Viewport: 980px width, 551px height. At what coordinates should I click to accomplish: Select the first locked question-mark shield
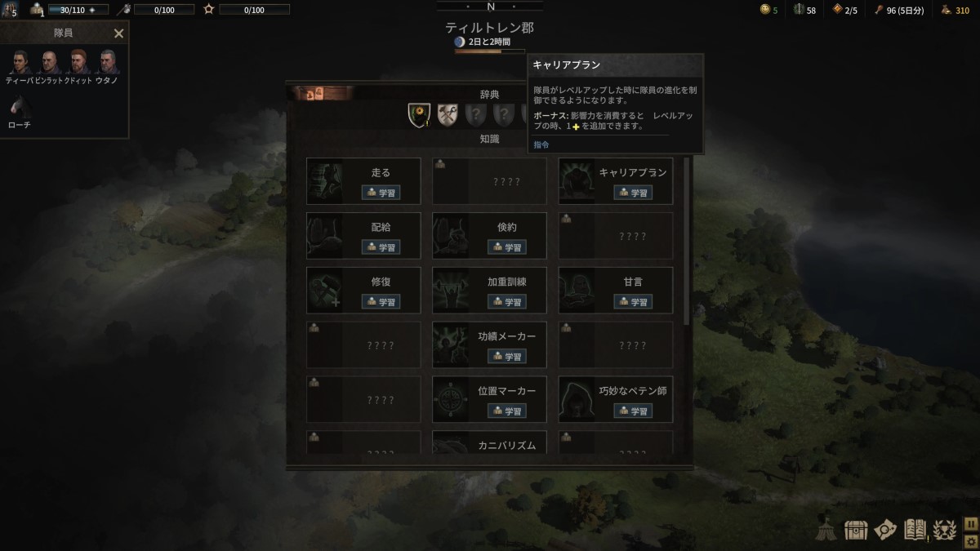click(475, 115)
